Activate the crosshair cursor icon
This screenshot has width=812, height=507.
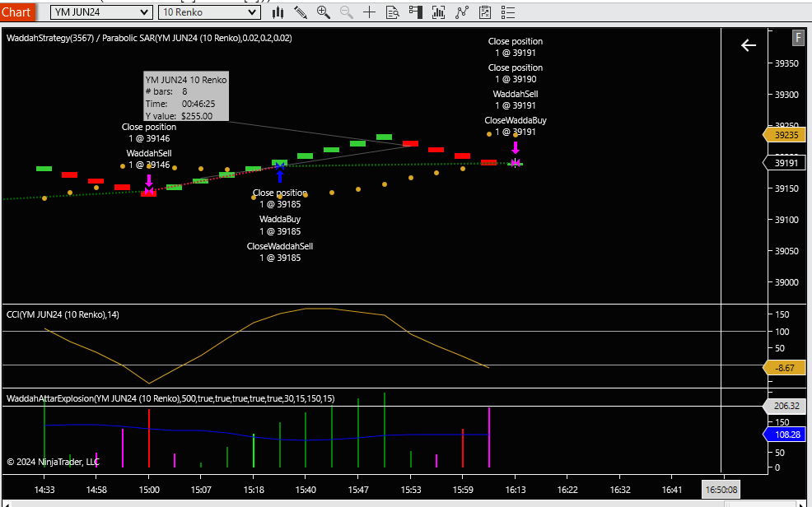click(x=369, y=12)
